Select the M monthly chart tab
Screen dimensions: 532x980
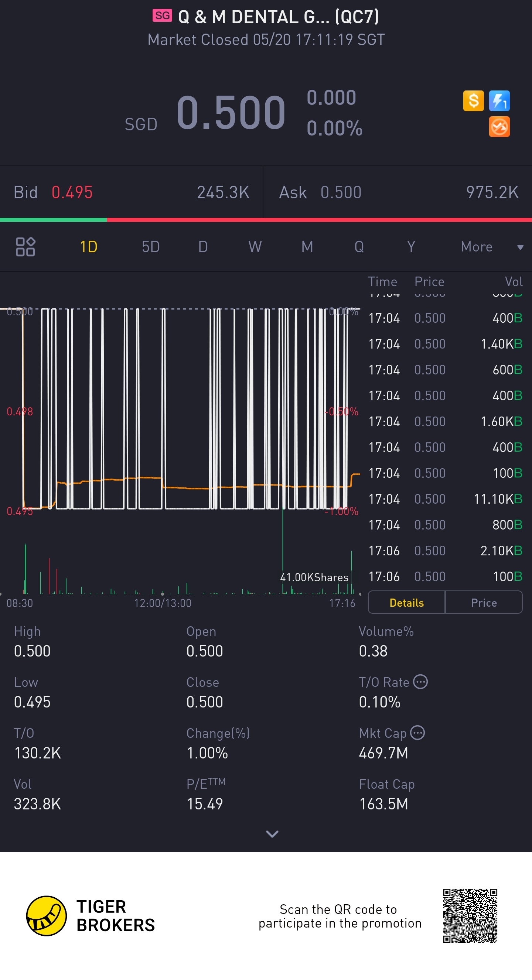(x=307, y=247)
